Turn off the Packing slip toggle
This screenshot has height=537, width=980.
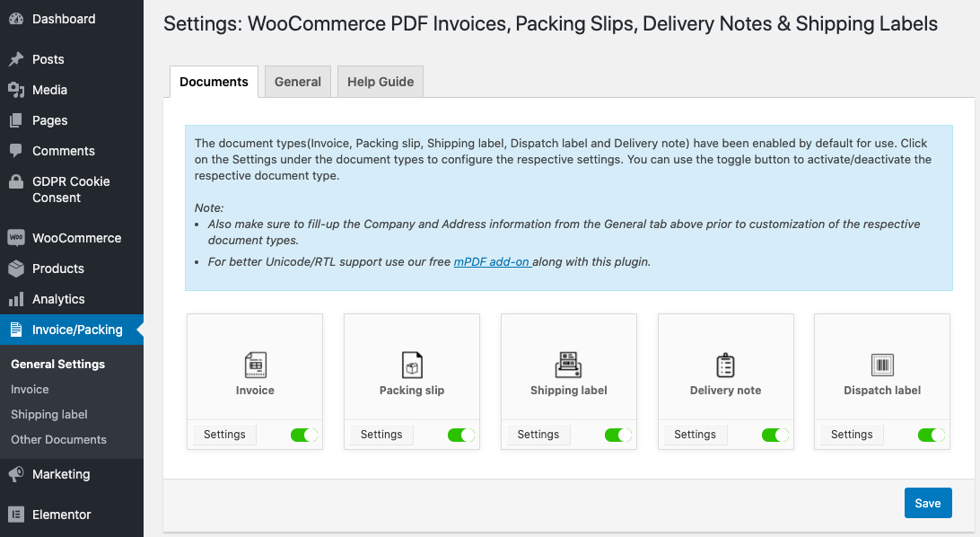pyautogui.click(x=461, y=436)
